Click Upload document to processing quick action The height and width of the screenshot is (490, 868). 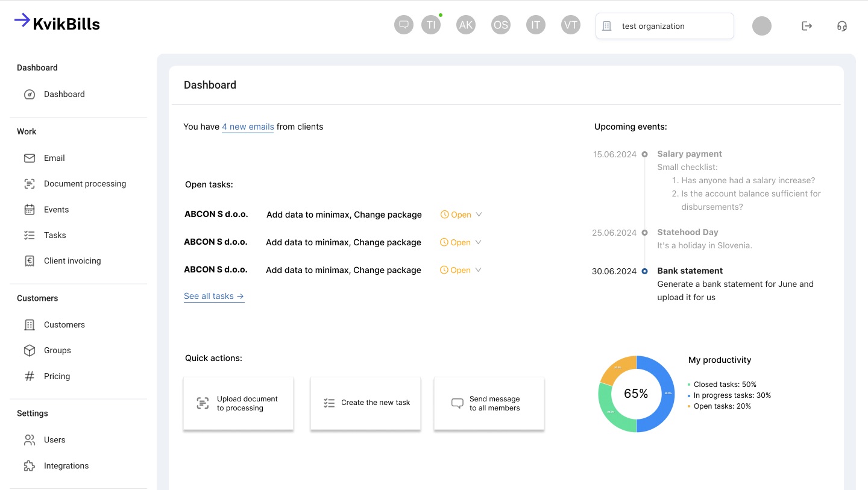tap(238, 403)
